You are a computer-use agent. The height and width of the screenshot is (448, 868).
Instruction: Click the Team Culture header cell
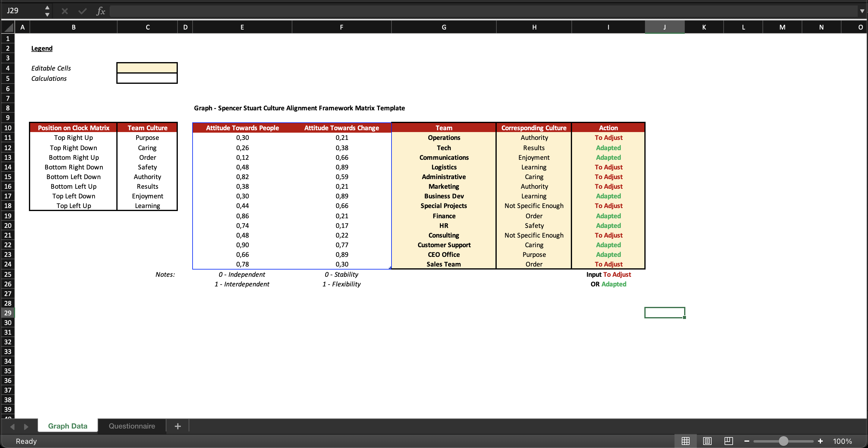pos(147,128)
